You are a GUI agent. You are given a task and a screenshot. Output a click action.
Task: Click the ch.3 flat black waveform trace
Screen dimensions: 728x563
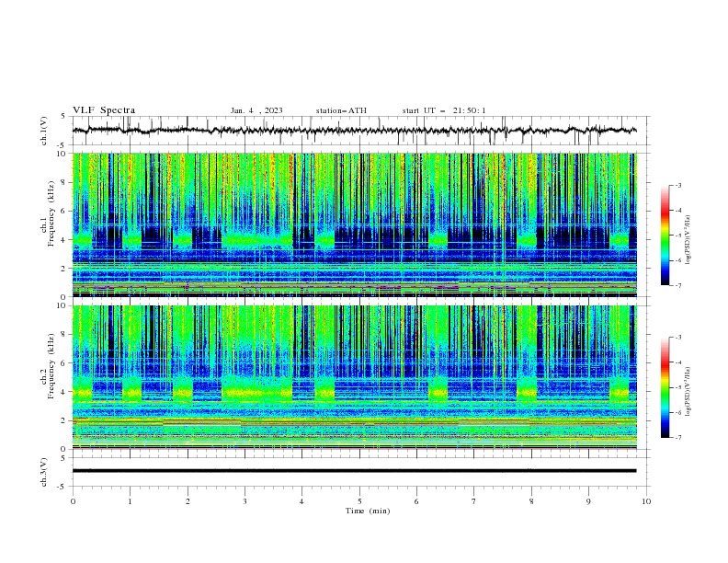coord(354,471)
